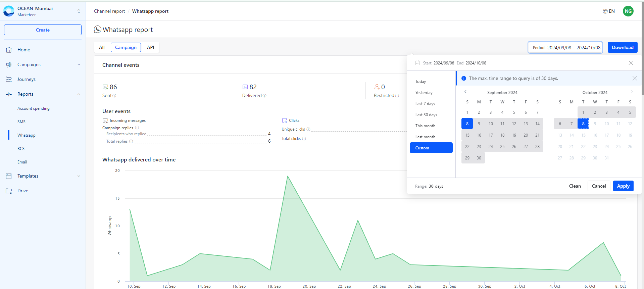Open Account spending report
The height and width of the screenshot is (289, 644).
click(x=34, y=108)
